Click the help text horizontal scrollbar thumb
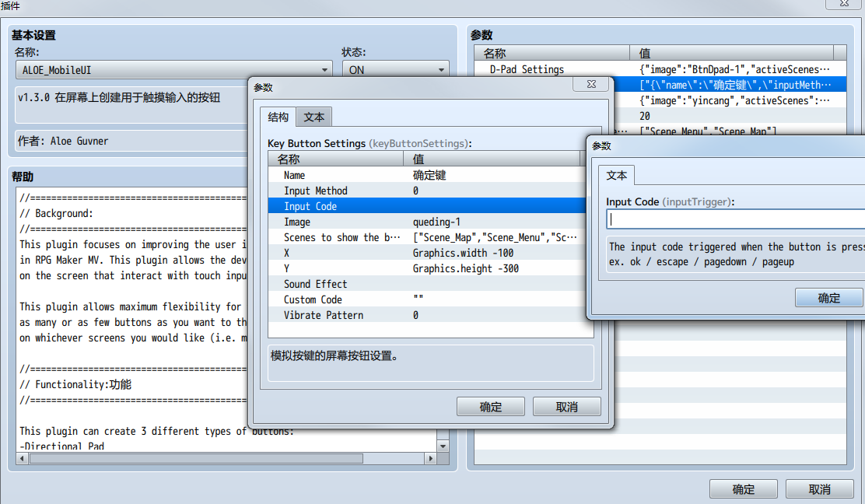This screenshot has height=504, width=865. [196, 458]
